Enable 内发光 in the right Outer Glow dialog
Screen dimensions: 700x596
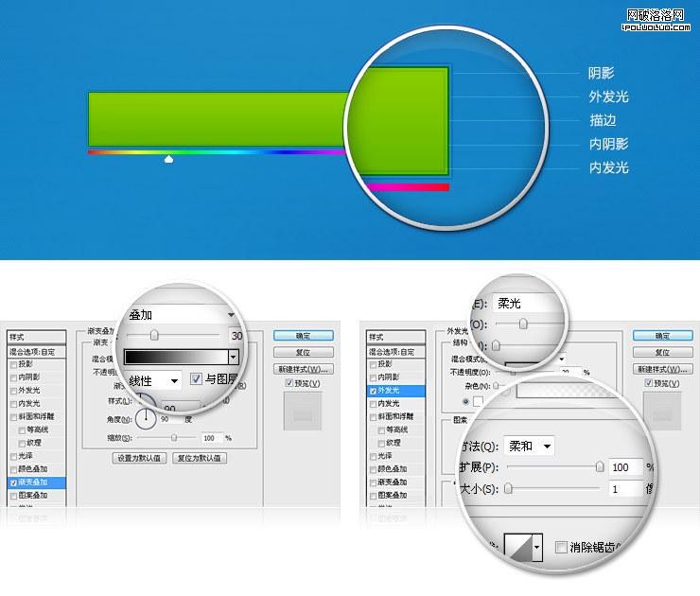[x=373, y=404]
